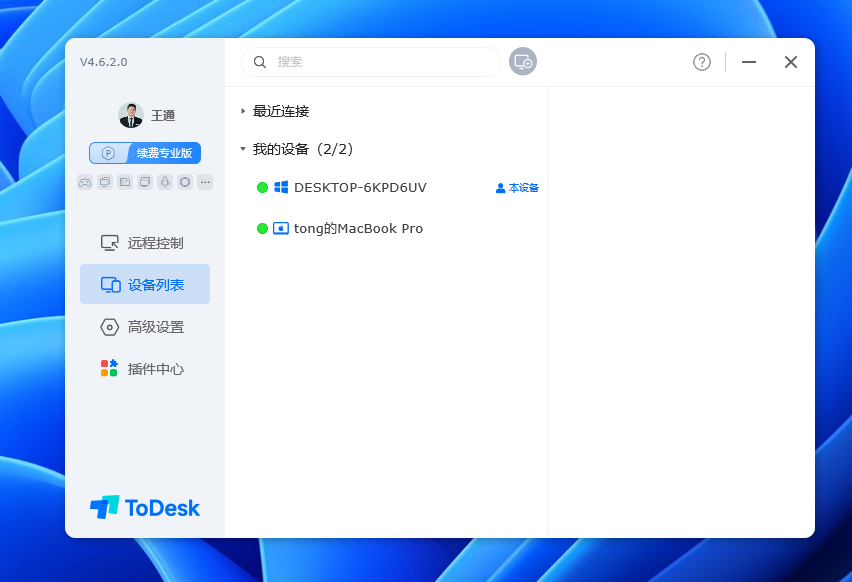Click green online dot of MacBook Pro
The image size is (852, 582).
tap(262, 228)
